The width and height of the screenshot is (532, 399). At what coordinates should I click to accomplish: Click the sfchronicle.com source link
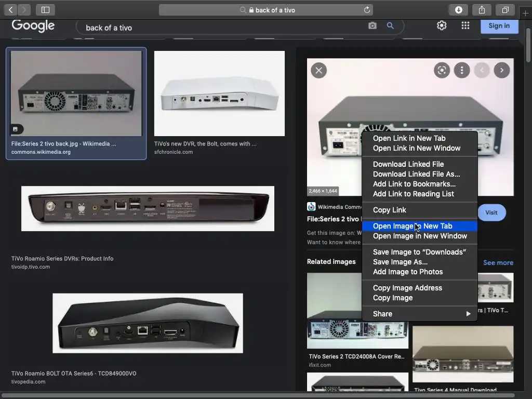point(174,152)
